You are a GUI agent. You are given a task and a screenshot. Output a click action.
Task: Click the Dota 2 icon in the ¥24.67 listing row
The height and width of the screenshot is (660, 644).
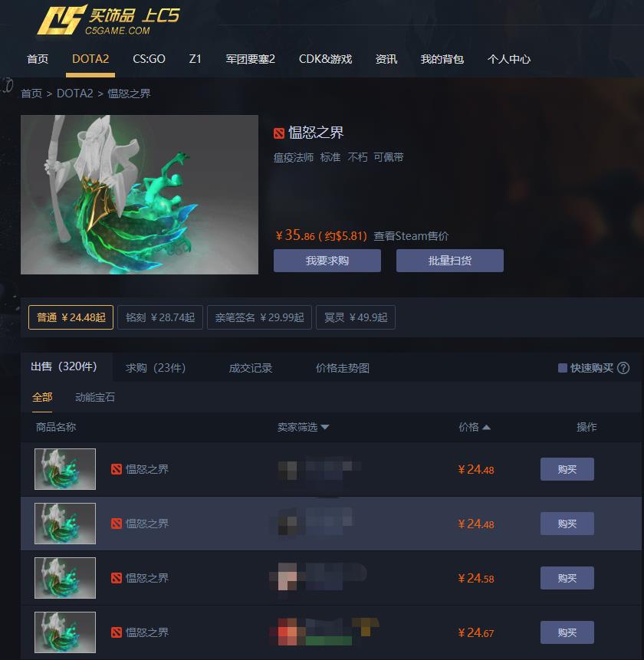click(x=117, y=632)
